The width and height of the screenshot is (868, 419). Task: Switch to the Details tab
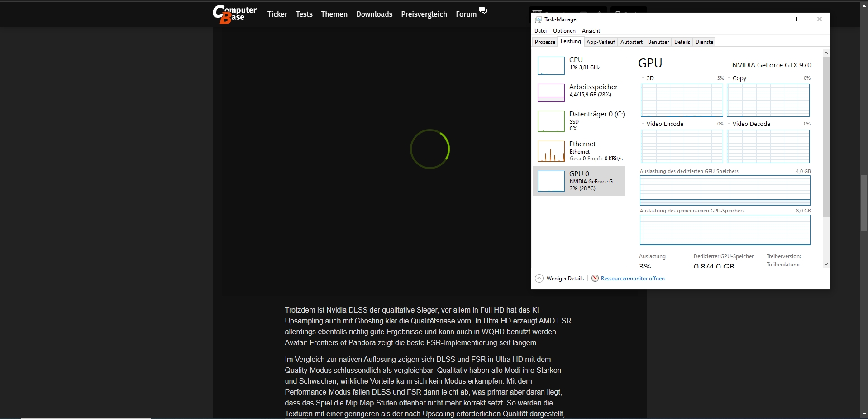point(682,42)
